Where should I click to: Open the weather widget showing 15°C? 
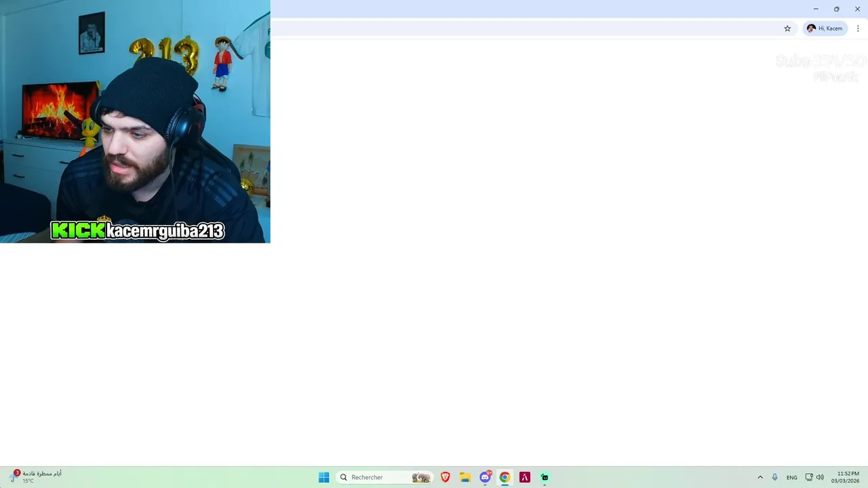coord(36,476)
